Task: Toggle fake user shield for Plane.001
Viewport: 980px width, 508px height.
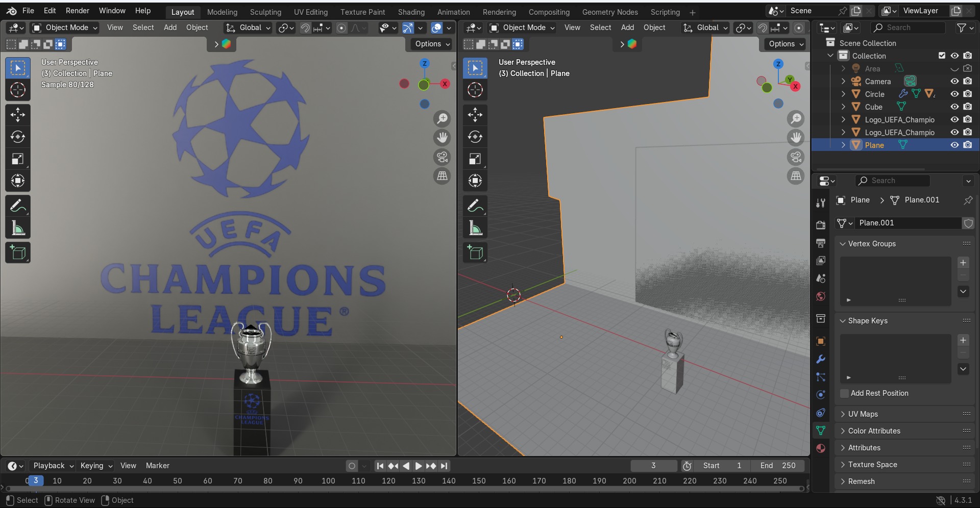Action: 968,223
